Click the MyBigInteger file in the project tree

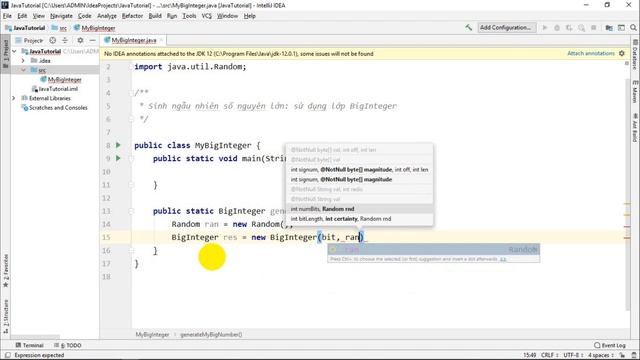pos(64,79)
